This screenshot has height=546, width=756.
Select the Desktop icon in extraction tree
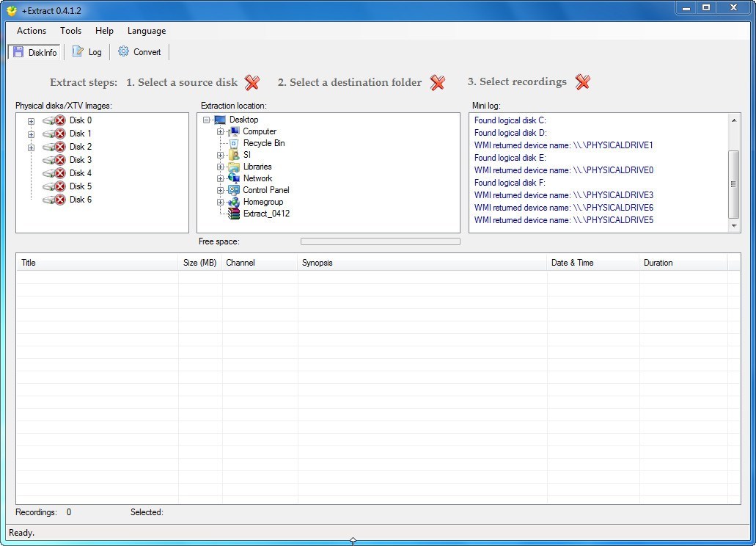220,120
